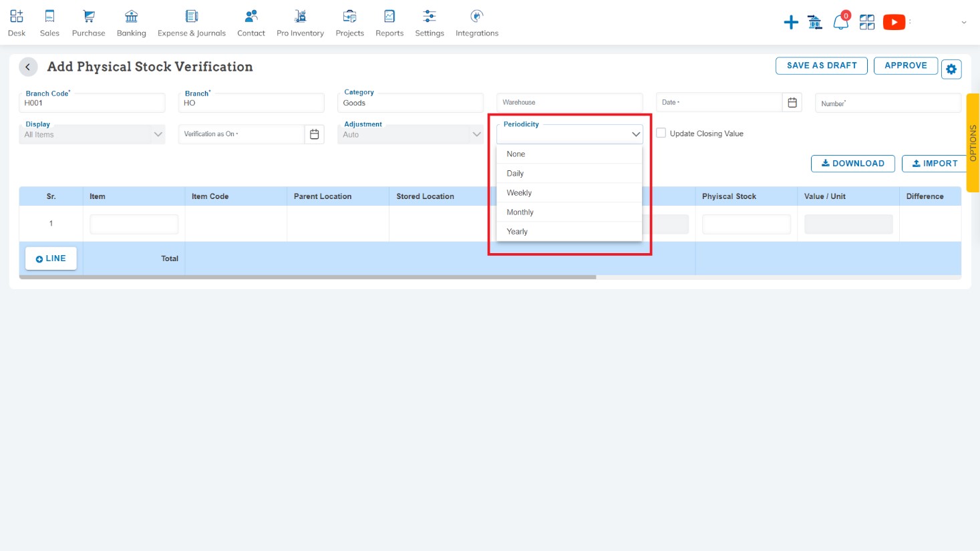
Task: Tick the Update Closing Value checkbox
Action: pos(661,133)
